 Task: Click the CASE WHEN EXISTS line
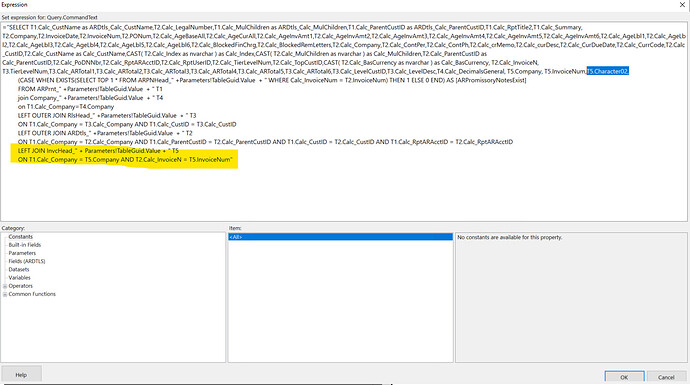(x=272, y=80)
